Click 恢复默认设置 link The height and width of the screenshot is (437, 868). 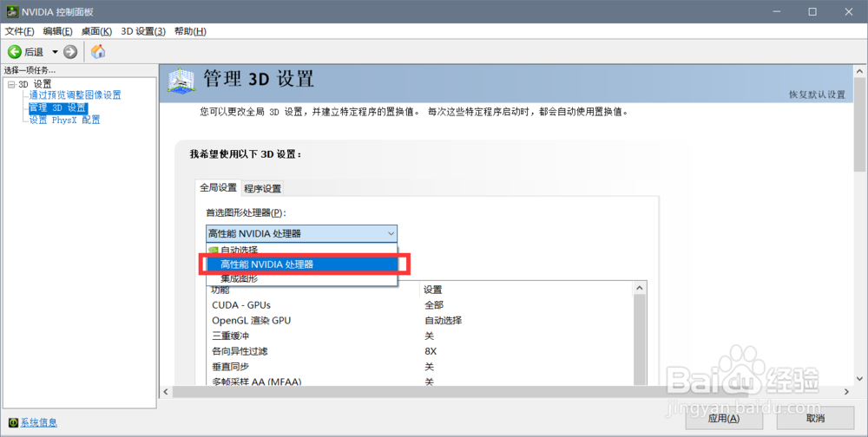(x=817, y=95)
